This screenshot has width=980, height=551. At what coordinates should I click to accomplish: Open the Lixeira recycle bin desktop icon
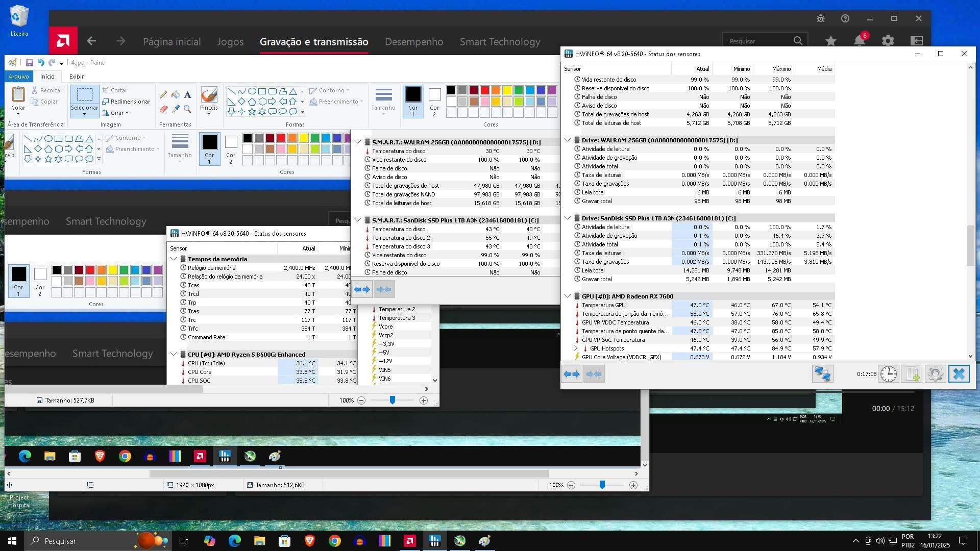[x=19, y=21]
